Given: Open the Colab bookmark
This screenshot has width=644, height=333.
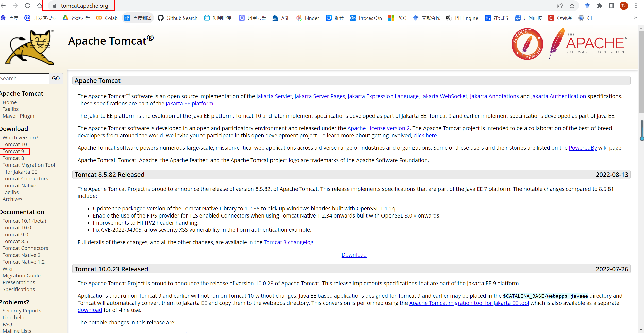Looking at the screenshot, I should 106,18.
